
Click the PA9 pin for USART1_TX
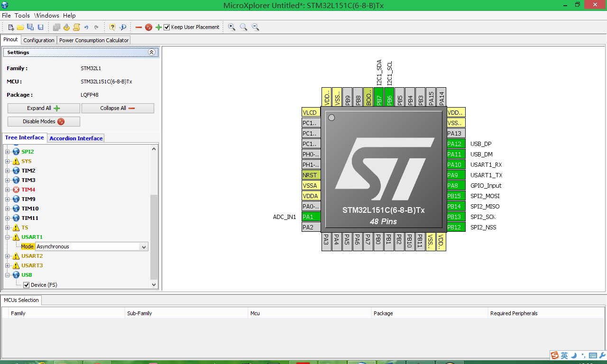(x=456, y=175)
